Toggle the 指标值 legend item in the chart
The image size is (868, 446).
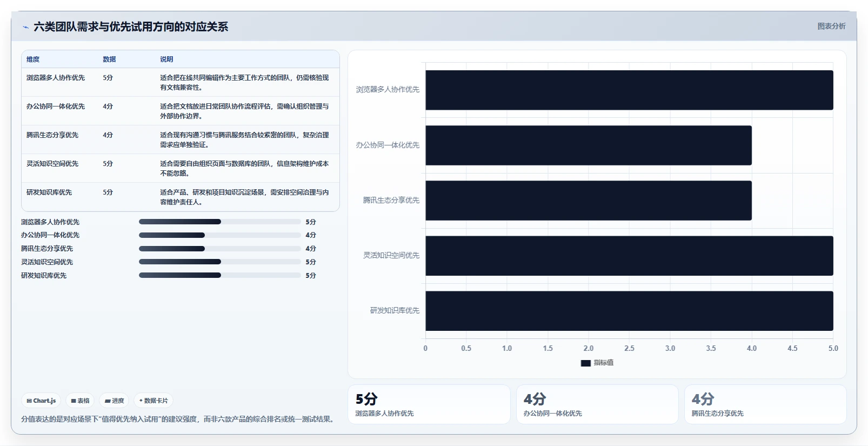597,363
